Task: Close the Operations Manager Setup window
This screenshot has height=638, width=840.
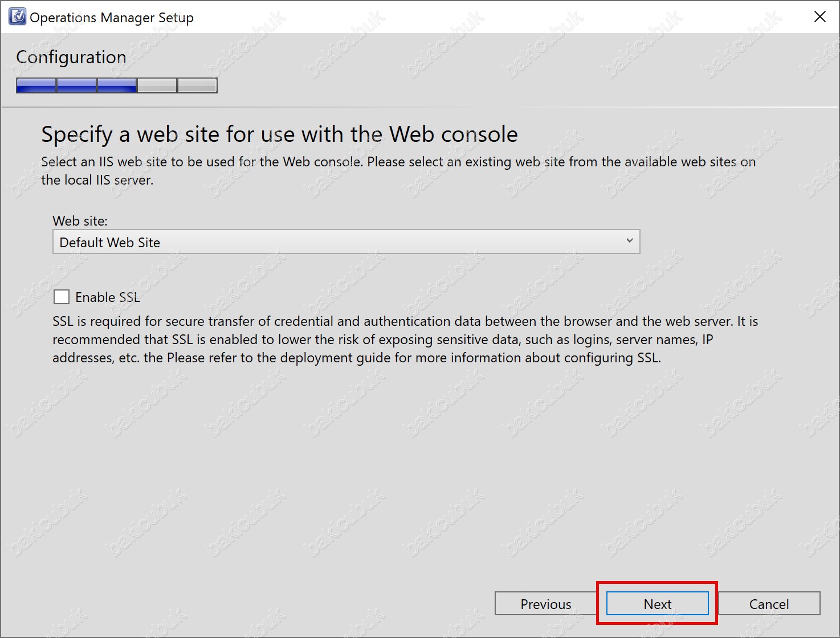Action: point(819,17)
